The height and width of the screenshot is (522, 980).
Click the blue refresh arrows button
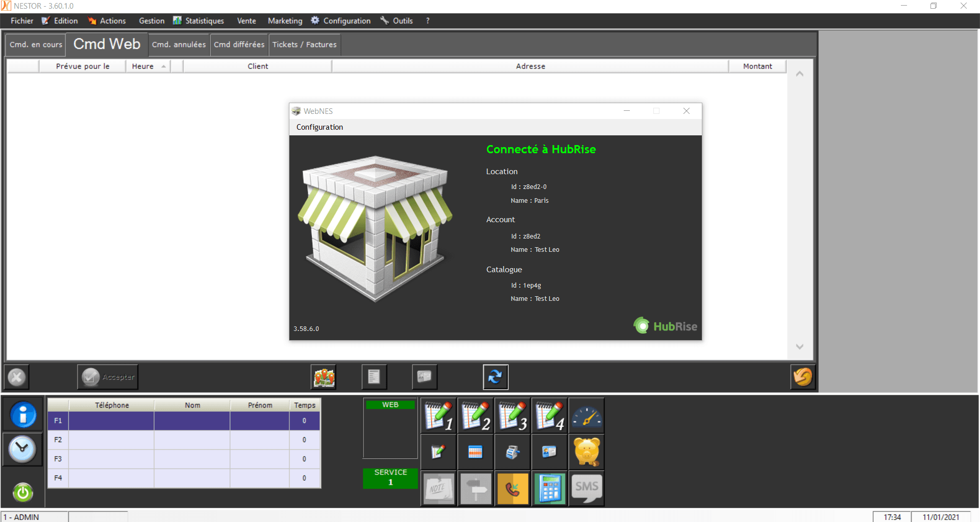495,377
